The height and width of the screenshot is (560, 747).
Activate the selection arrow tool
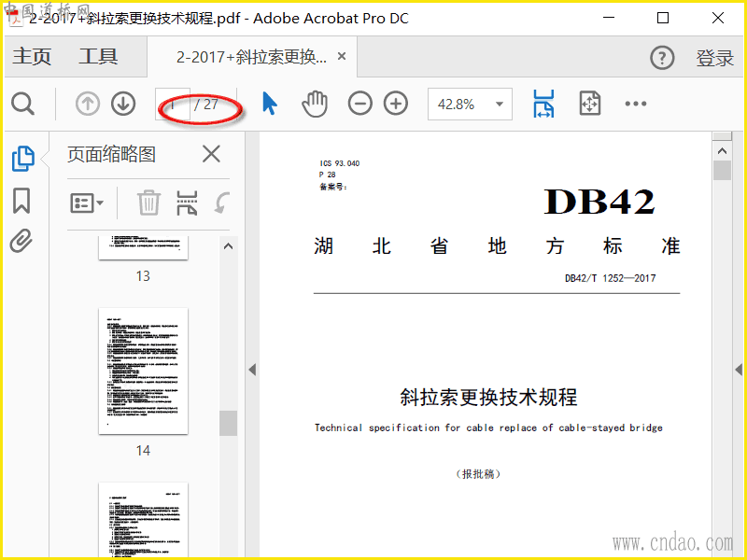pyautogui.click(x=270, y=104)
